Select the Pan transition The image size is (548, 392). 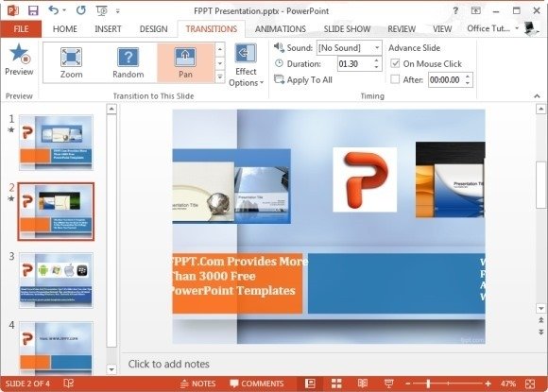[x=185, y=63]
